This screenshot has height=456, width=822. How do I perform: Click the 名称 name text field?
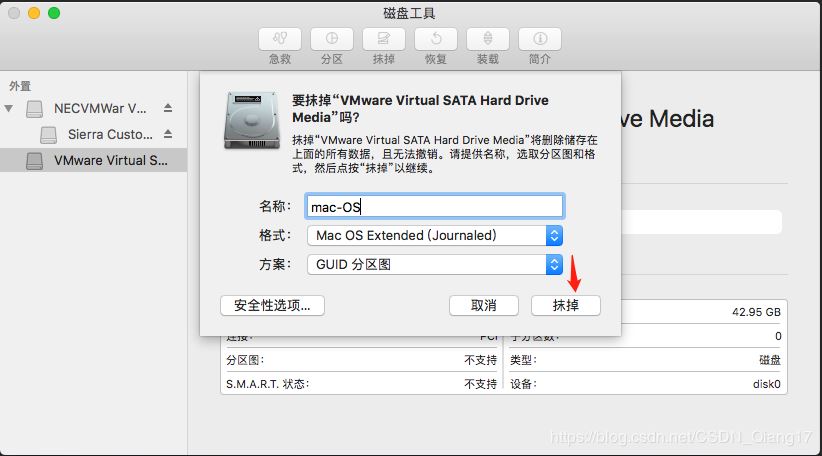click(x=433, y=207)
